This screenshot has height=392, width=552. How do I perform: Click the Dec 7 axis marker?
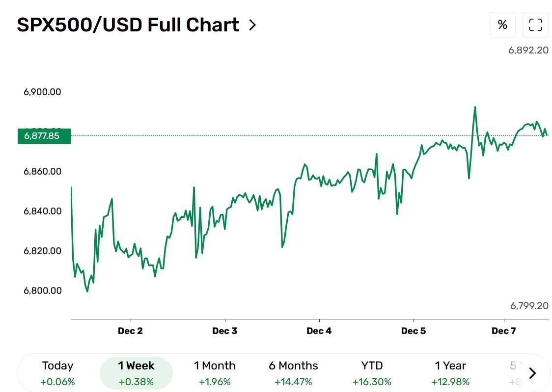click(x=504, y=331)
